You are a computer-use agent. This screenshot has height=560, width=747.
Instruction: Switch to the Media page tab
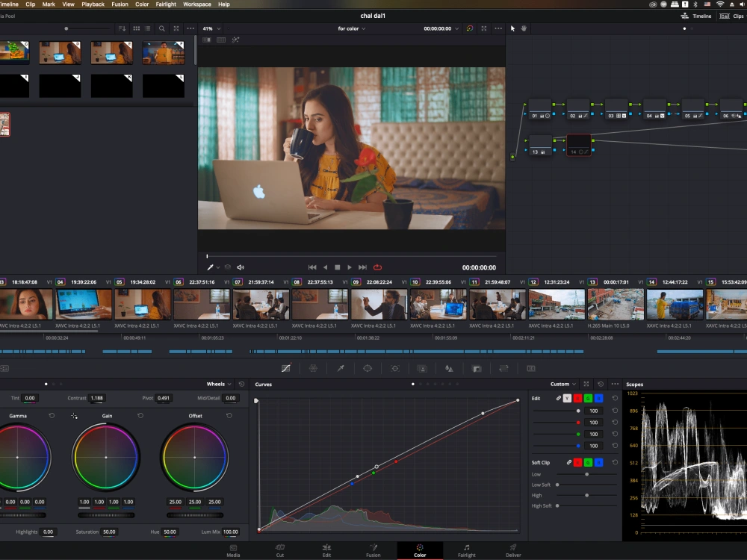233,550
